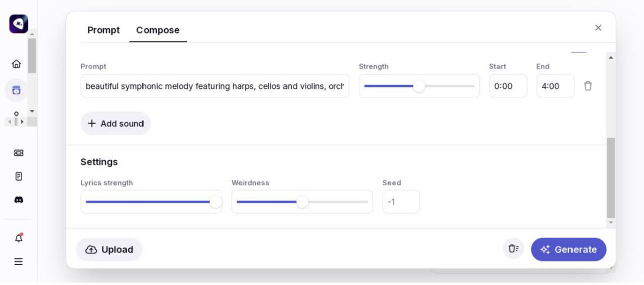Image resolution: width=644 pixels, height=285 pixels.
Task: Open notifications bell icon
Action: tap(19, 238)
